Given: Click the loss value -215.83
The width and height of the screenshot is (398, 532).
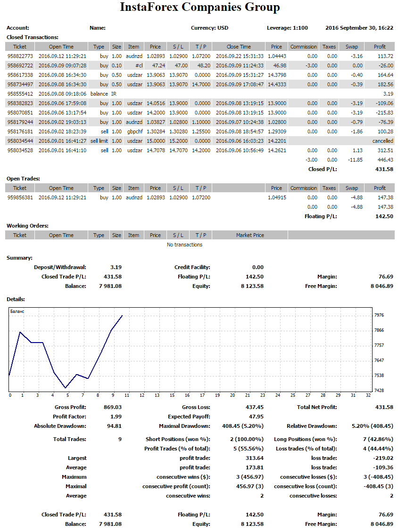Looking at the screenshot, I should tap(385, 113).
